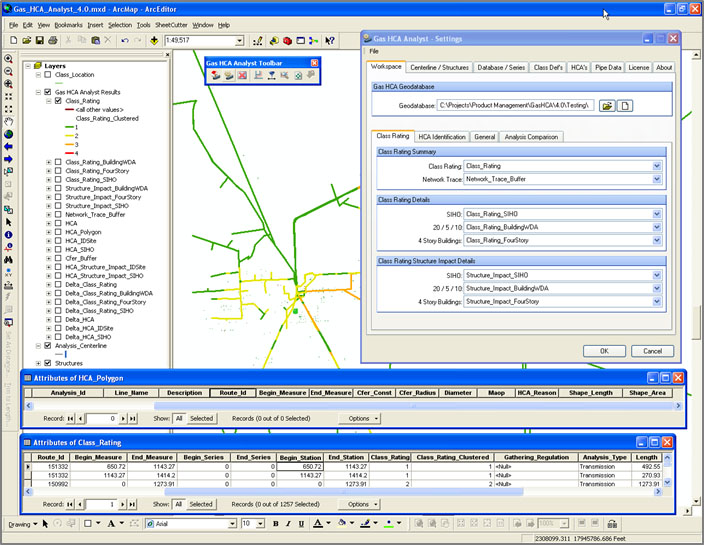
Task: Expand the Network_Trace_Buffer layer
Action: tap(48, 215)
